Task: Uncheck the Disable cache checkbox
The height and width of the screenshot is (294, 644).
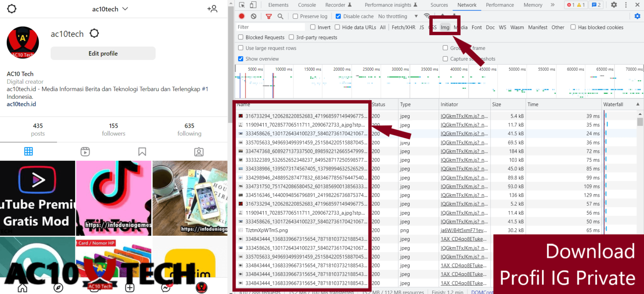Action: [338, 16]
